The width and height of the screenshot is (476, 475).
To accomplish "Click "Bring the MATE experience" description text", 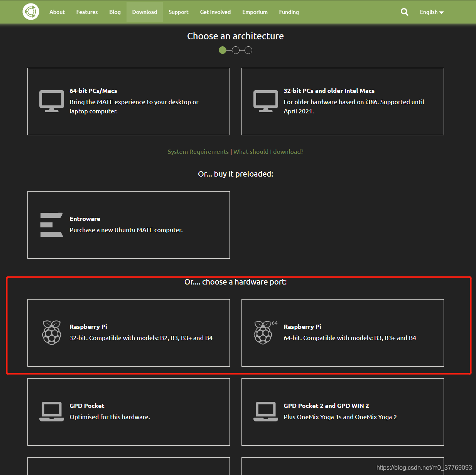I will tap(134, 107).
